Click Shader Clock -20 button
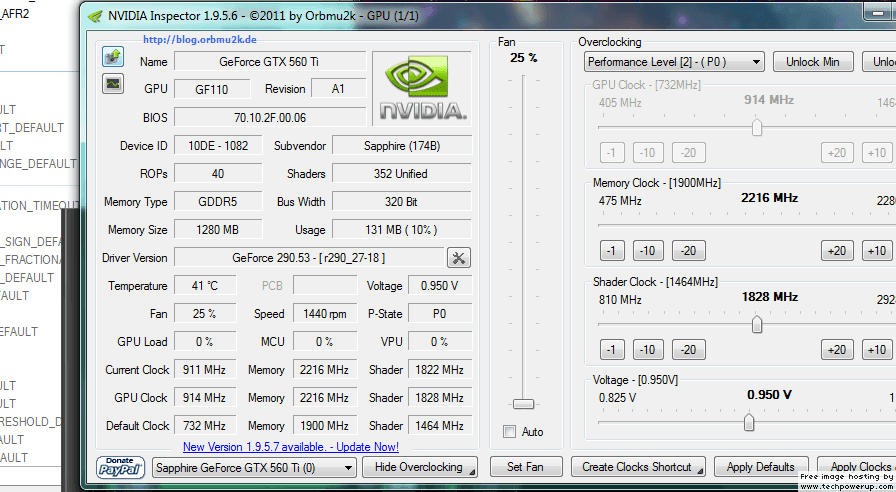Image resolution: width=896 pixels, height=492 pixels. tap(689, 350)
